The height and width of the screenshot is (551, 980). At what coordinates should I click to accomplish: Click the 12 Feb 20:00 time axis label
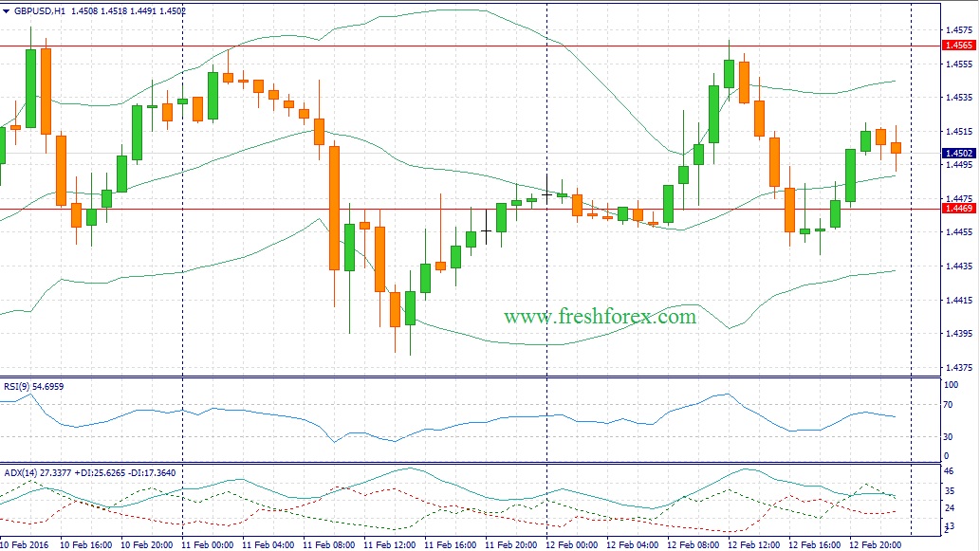click(x=877, y=545)
